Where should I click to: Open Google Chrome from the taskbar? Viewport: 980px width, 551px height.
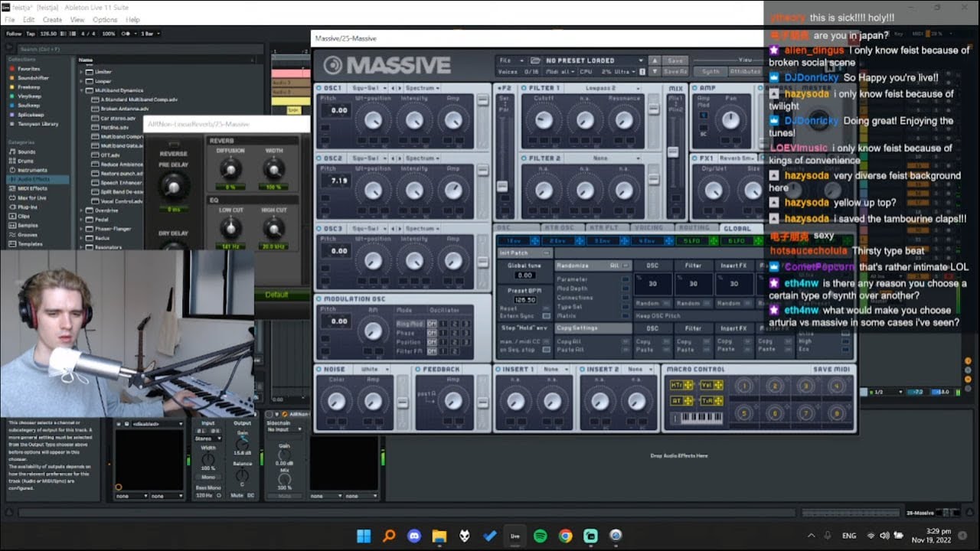tap(565, 536)
